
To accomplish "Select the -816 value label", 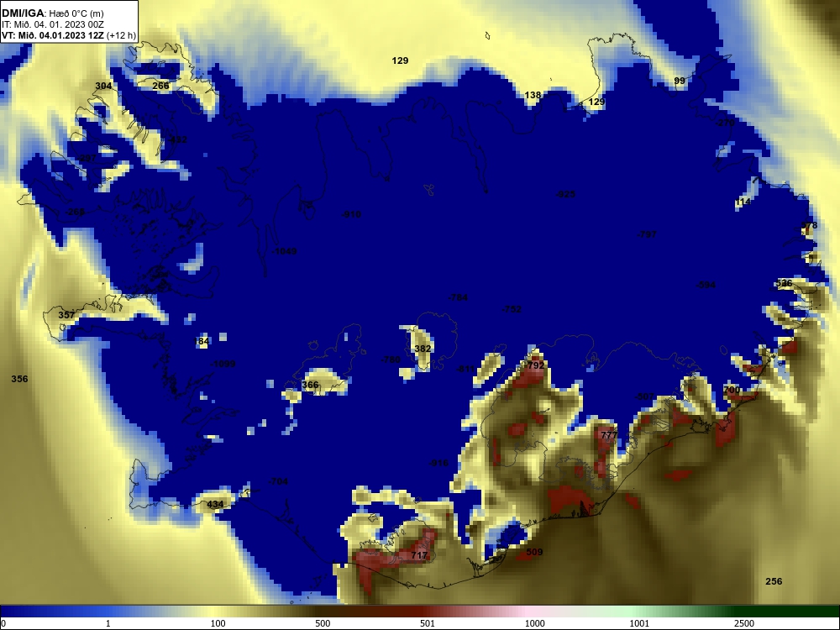I will (438, 463).
